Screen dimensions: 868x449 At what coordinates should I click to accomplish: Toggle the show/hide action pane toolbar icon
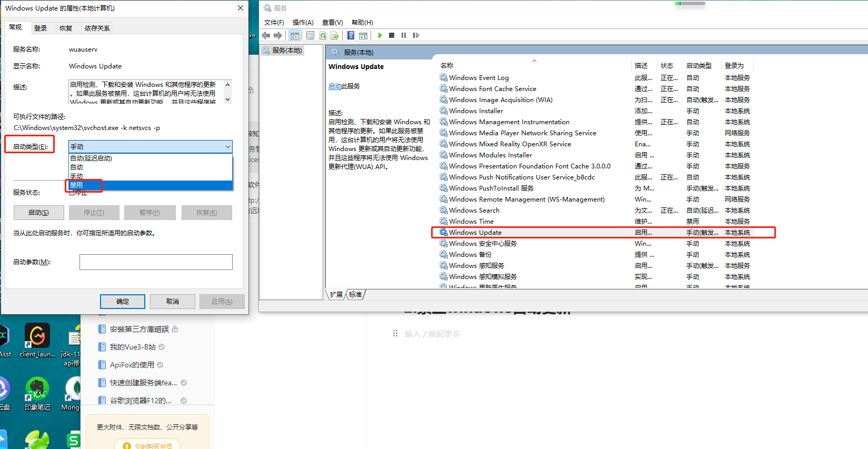[363, 35]
